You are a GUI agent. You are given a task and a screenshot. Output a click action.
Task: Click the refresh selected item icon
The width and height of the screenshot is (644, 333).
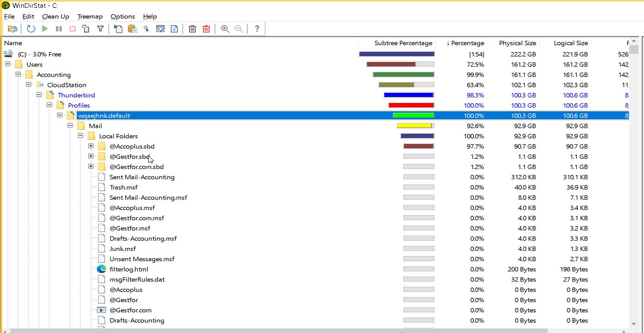tap(86, 29)
